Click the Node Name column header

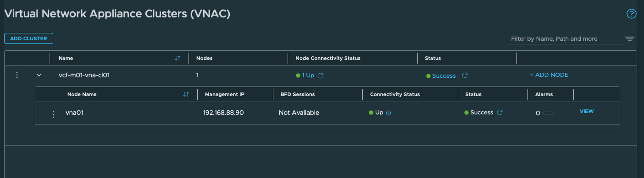coord(82,94)
